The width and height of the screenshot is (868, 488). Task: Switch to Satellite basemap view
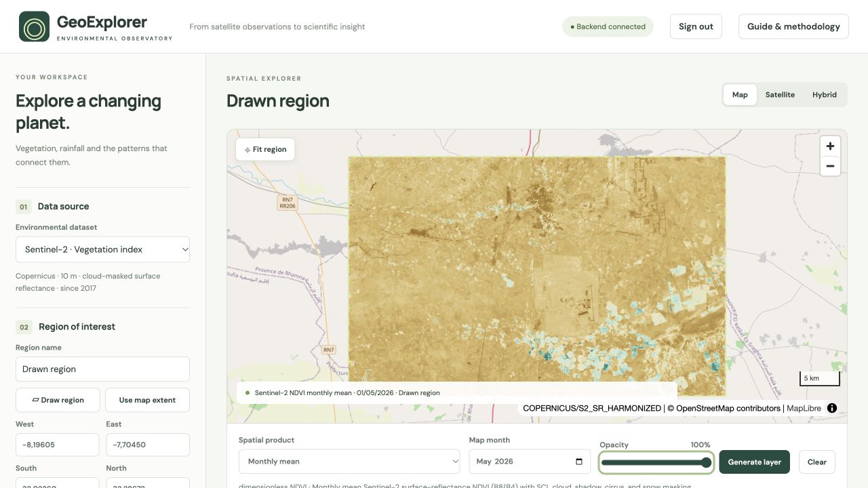[780, 95]
